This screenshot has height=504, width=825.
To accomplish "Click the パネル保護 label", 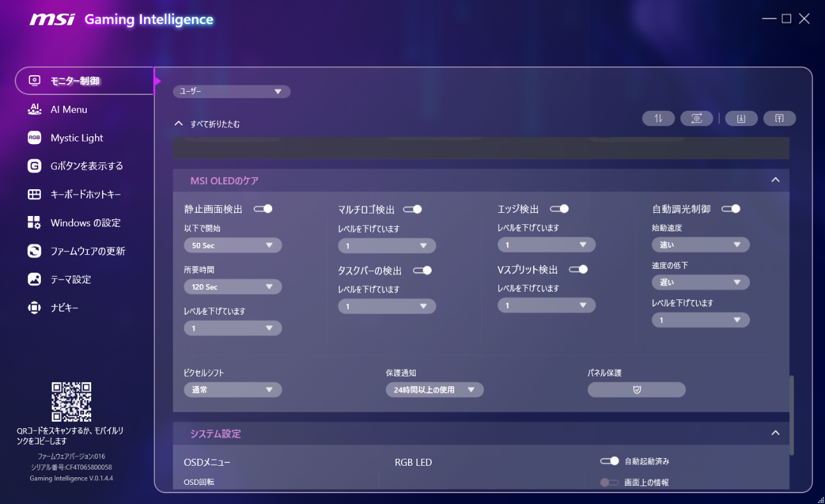I will 604,373.
